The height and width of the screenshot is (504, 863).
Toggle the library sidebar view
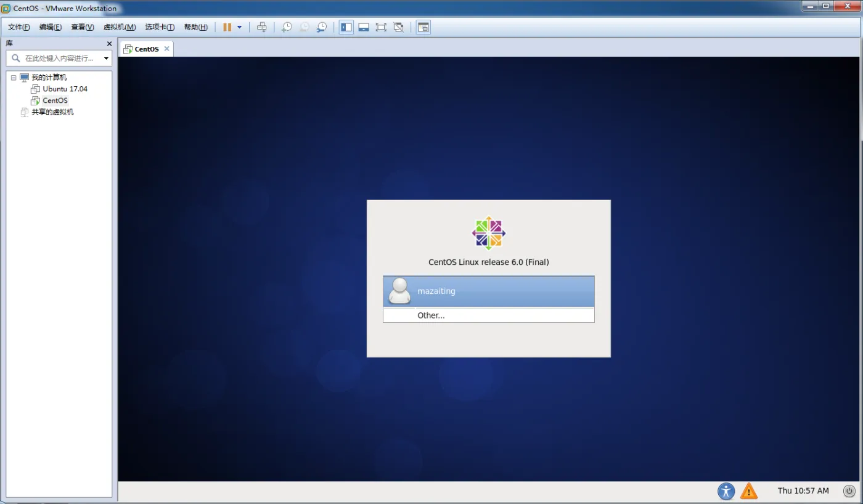pyautogui.click(x=346, y=27)
